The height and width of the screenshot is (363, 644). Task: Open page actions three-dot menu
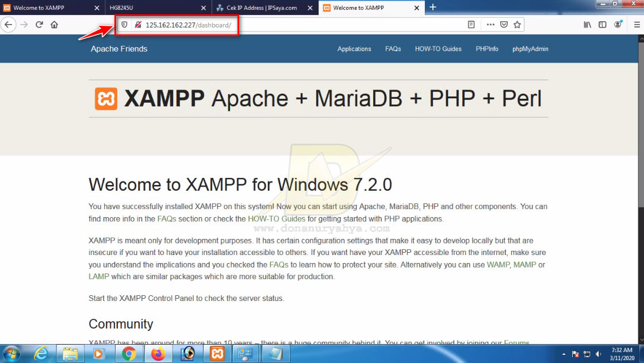[x=490, y=25]
